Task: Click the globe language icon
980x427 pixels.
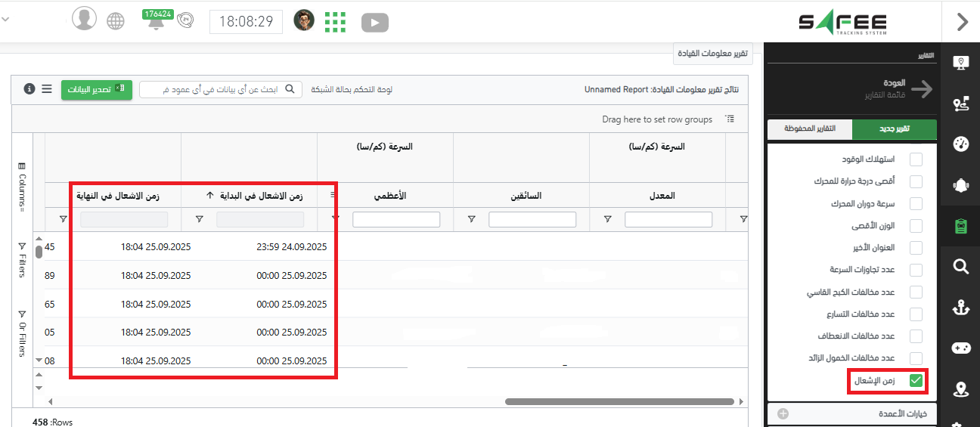Action: click(x=115, y=21)
